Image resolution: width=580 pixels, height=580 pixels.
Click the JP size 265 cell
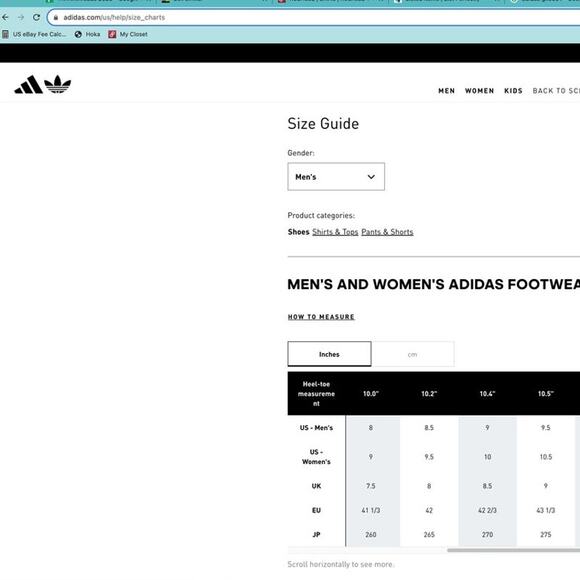point(429,535)
